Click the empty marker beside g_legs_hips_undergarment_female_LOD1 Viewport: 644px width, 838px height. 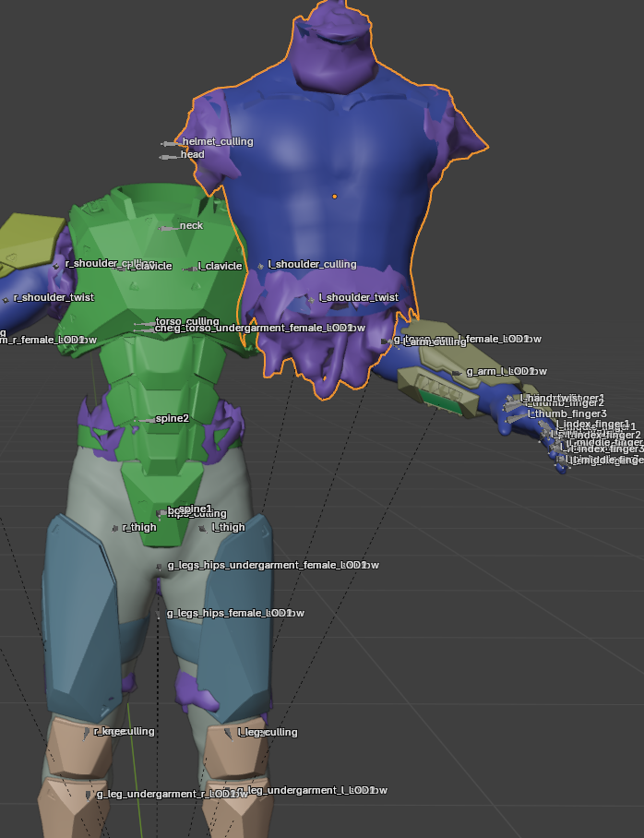point(159,567)
